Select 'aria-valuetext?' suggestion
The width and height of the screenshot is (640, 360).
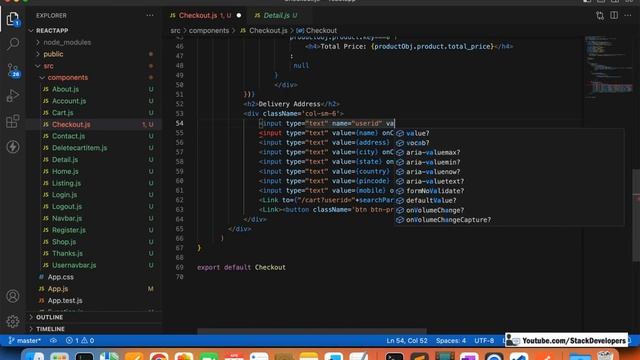(509, 181)
